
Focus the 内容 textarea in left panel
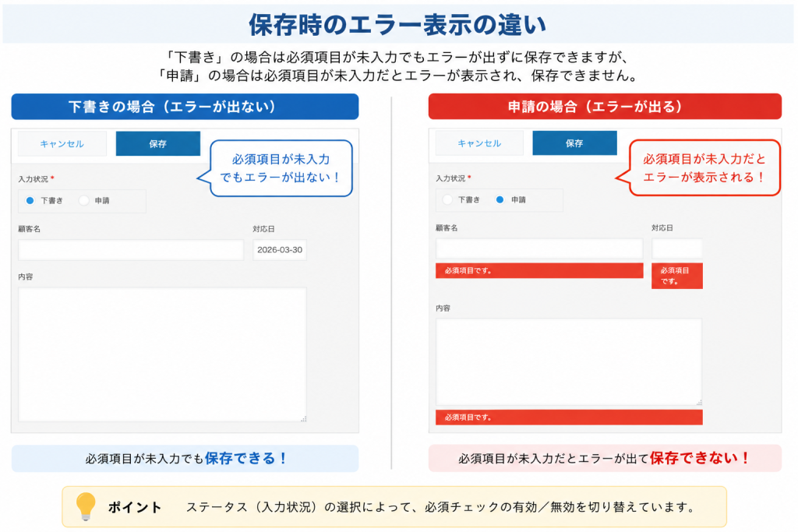(162, 354)
